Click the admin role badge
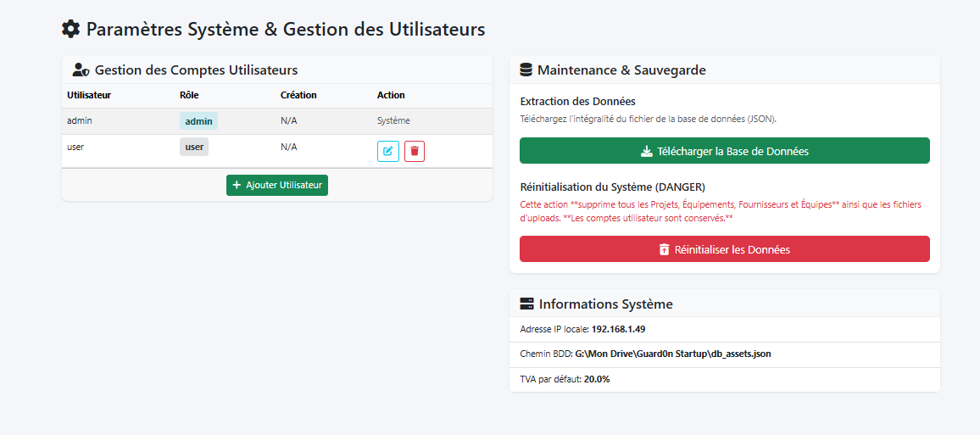 coord(198,121)
